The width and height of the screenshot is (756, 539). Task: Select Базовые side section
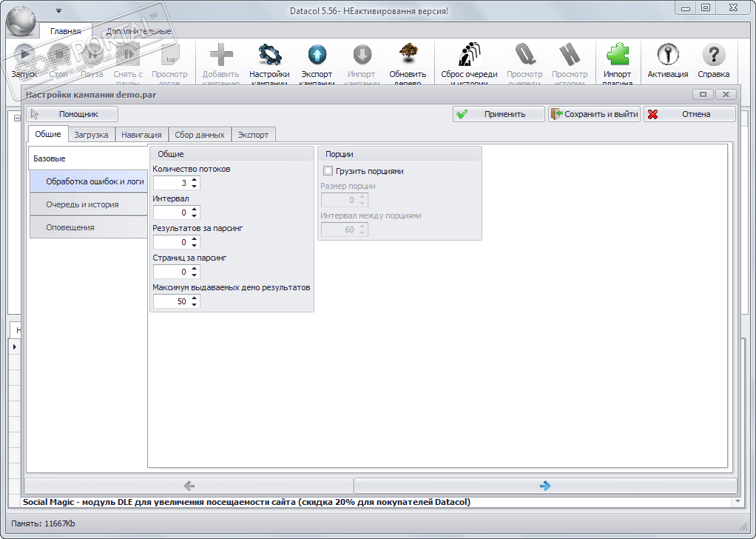pos(89,158)
